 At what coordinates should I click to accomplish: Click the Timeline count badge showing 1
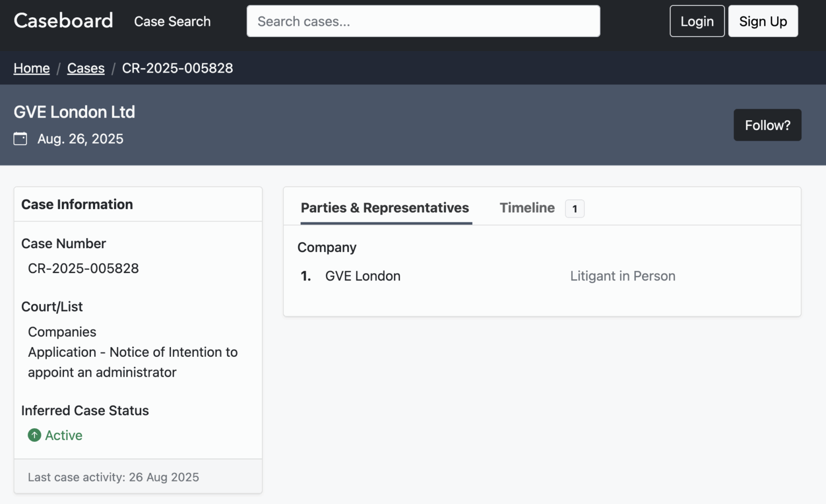coord(574,208)
